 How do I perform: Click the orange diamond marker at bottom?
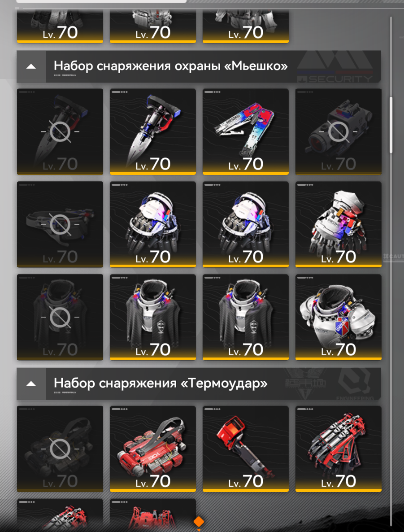[199, 522]
